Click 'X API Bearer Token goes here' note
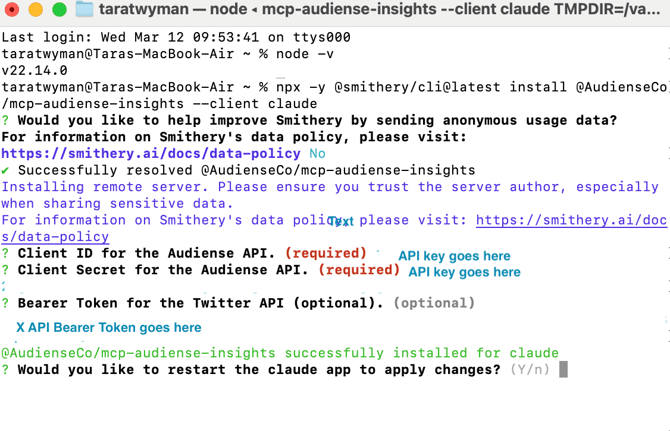 click(x=109, y=328)
